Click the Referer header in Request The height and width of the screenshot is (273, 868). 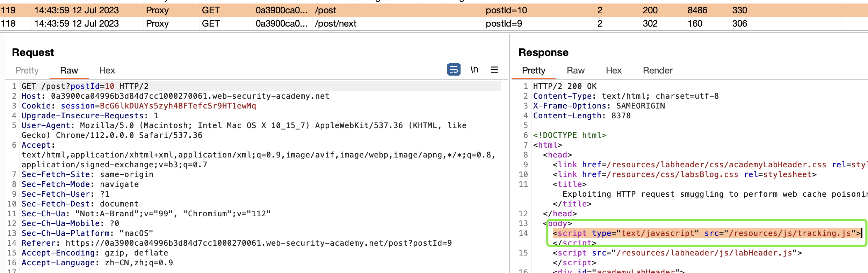237,243
